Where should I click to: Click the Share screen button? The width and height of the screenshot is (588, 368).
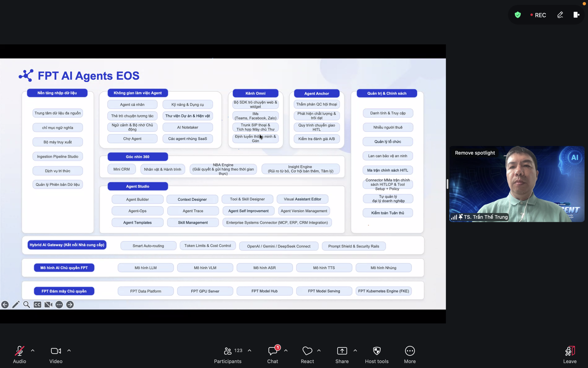pyautogui.click(x=342, y=355)
